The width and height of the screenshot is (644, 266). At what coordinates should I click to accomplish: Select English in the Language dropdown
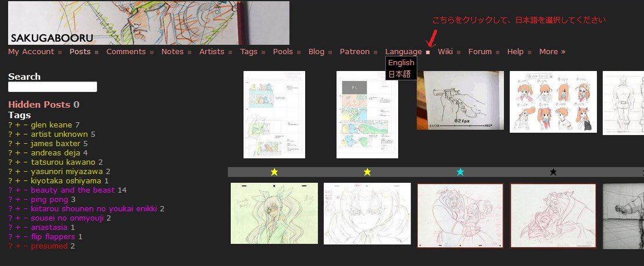(x=401, y=62)
